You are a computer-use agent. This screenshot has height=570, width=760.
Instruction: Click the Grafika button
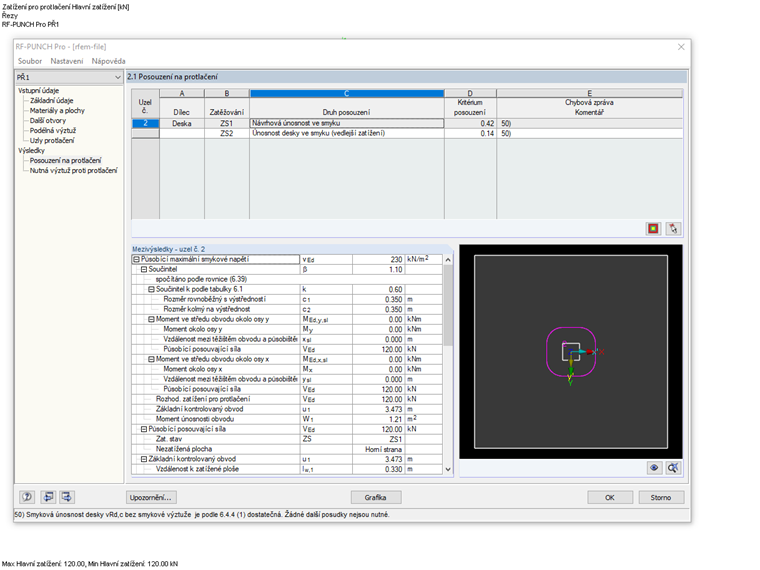[376, 497]
